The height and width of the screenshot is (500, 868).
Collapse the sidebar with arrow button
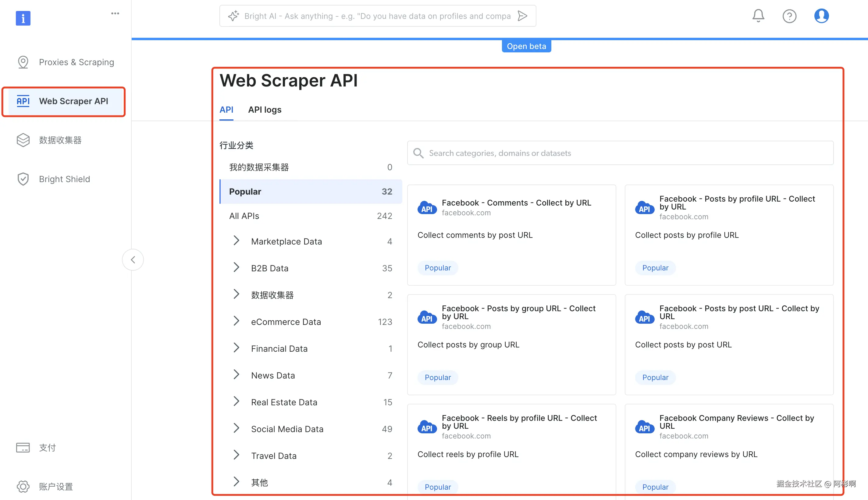tap(133, 260)
